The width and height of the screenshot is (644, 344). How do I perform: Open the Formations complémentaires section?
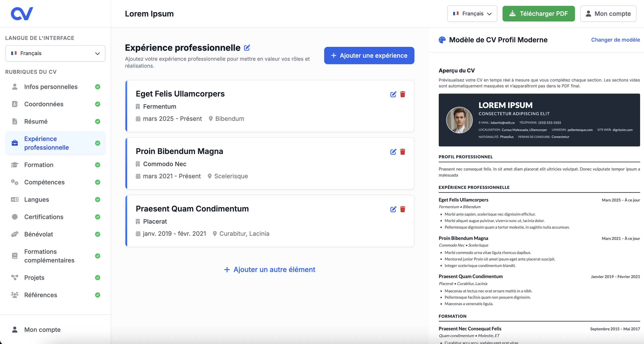(49, 256)
